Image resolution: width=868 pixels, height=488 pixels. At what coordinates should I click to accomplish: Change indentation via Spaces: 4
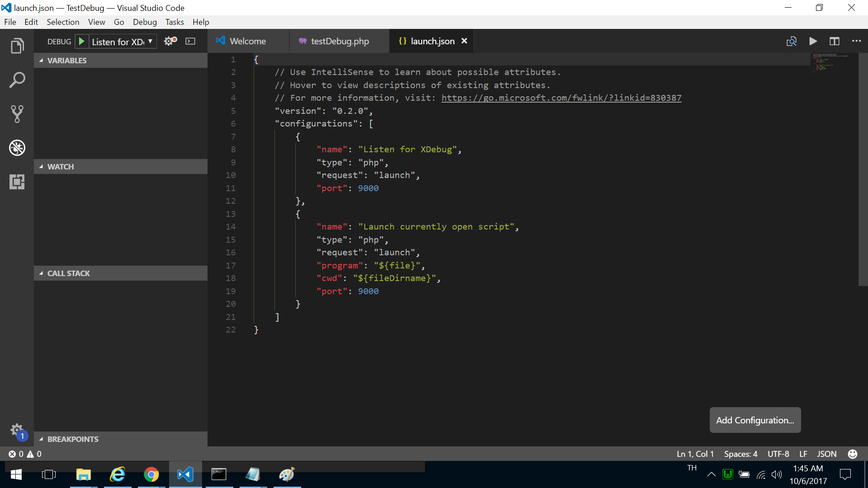tap(741, 454)
